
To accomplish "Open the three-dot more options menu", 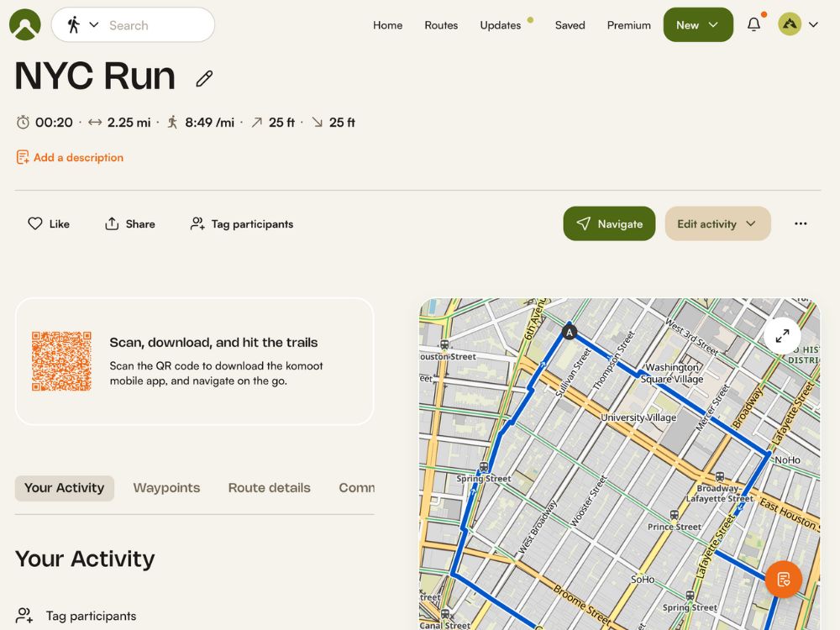I will (x=801, y=223).
